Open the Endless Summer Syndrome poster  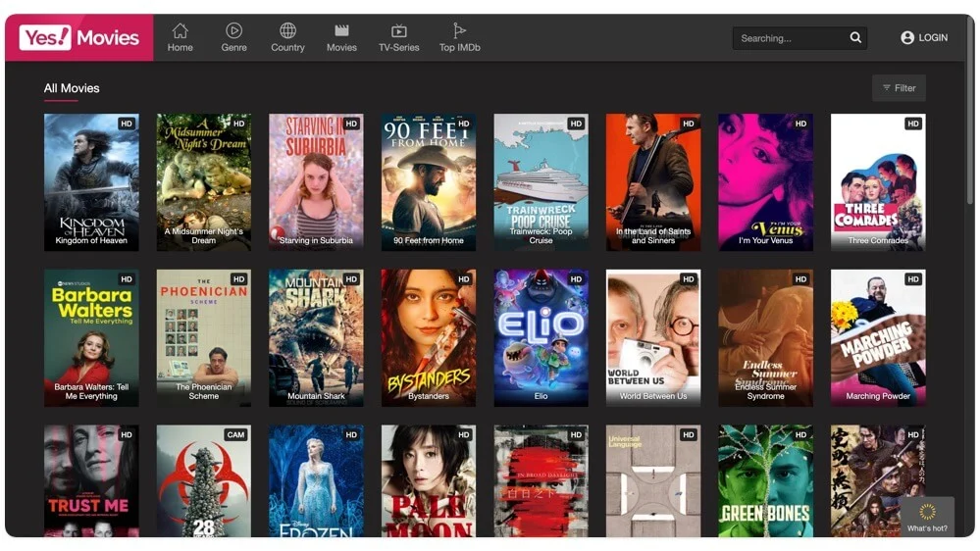765,338
